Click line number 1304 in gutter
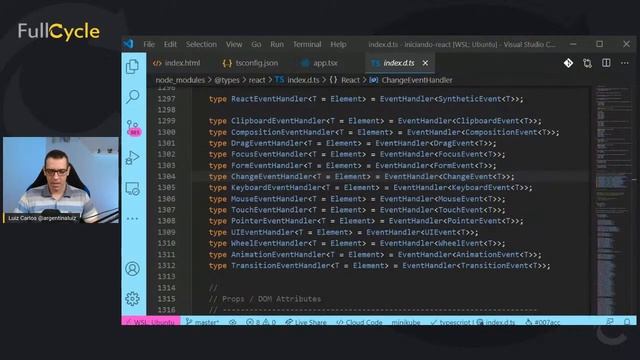The image size is (640, 360). (167, 176)
